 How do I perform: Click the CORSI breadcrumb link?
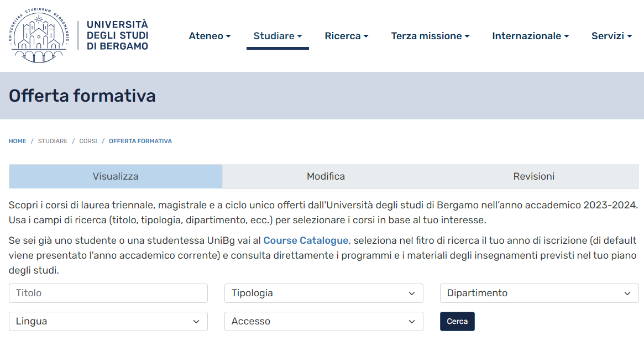coord(87,141)
